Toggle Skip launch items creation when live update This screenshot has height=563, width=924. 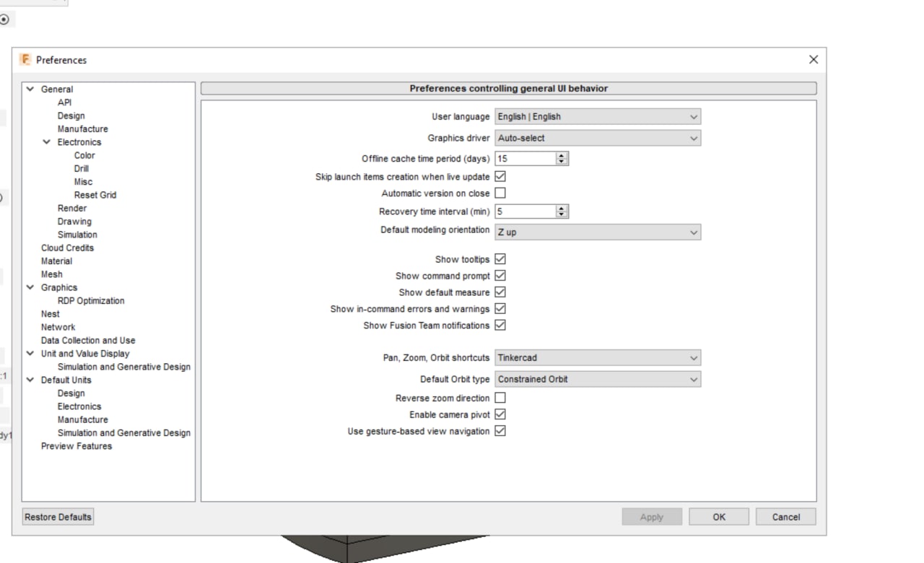click(x=500, y=176)
